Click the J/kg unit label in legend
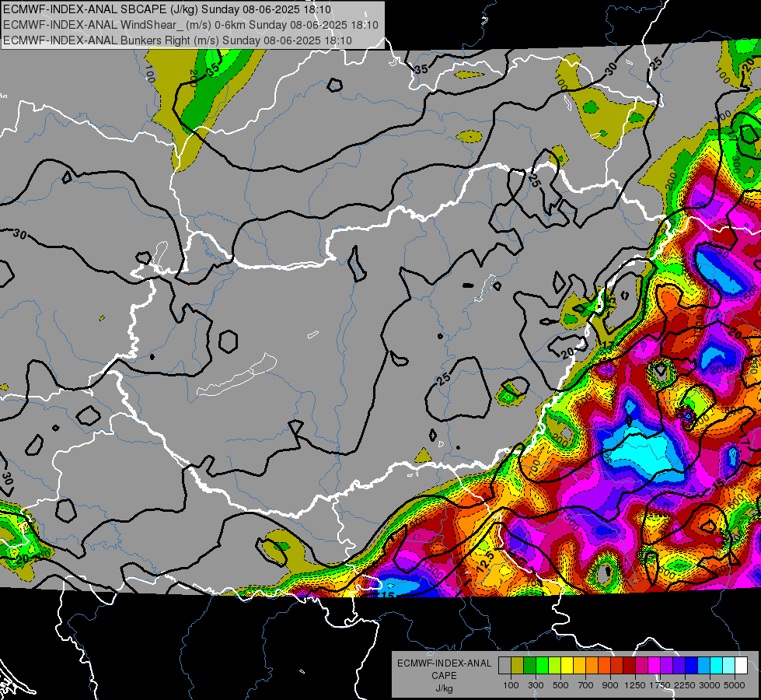761x700 pixels. 444,688
